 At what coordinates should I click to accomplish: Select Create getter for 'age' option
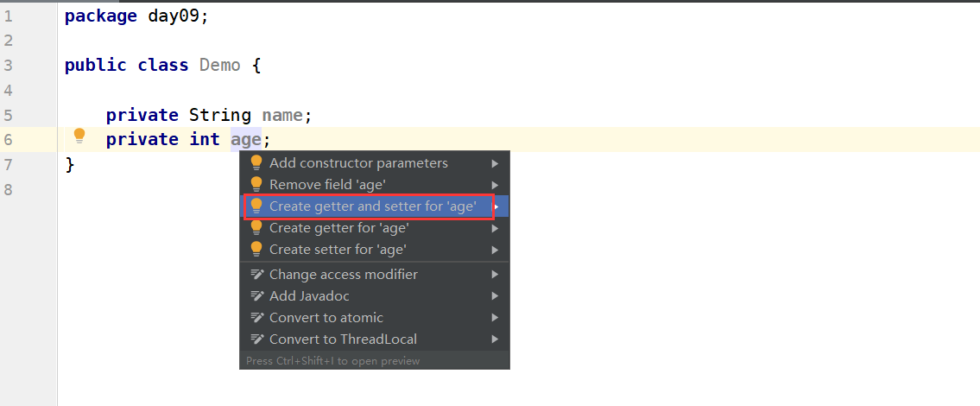(375, 228)
